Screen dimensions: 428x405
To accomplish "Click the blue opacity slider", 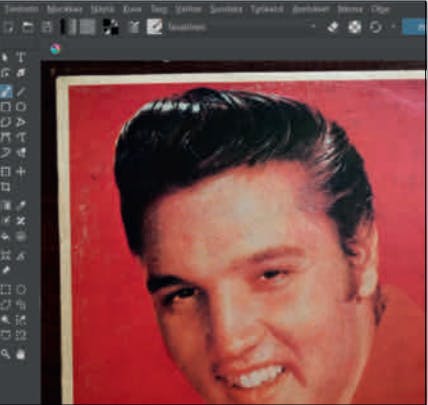I will [x=415, y=27].
